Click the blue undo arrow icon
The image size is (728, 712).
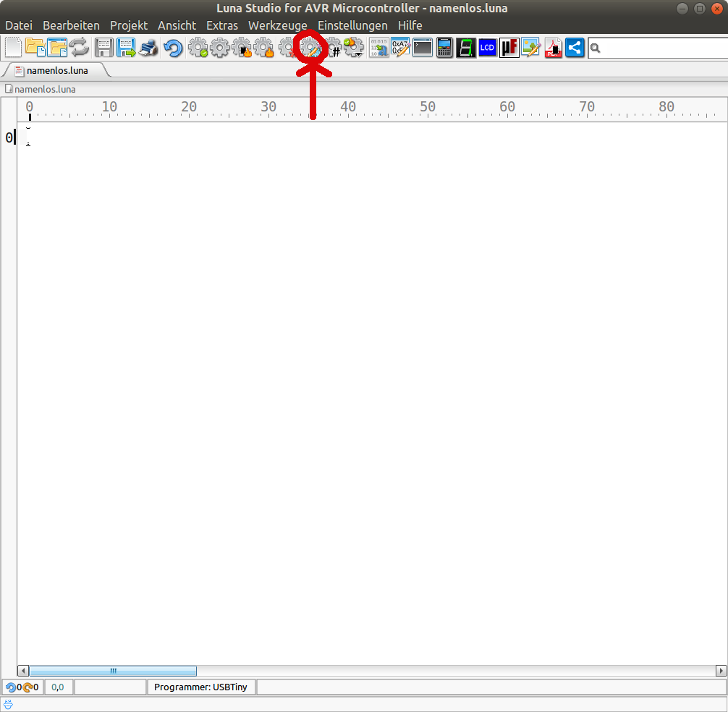[x=174, y=48]
